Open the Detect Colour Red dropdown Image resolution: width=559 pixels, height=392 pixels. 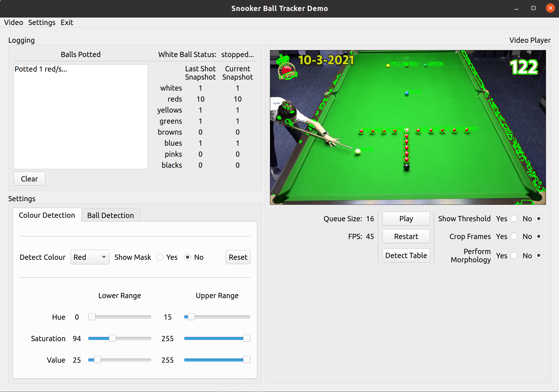coord(90,257)
